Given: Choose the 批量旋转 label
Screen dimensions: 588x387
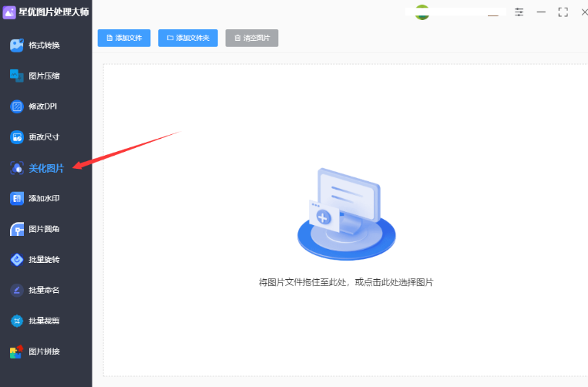Looking at the screenshot, I should 44,260.
